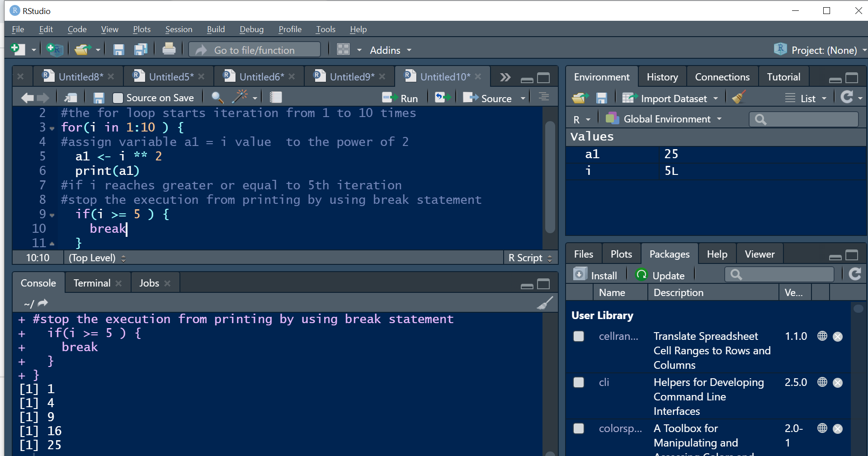
Task: Click the Create a project icon
Action: (55, 49)
